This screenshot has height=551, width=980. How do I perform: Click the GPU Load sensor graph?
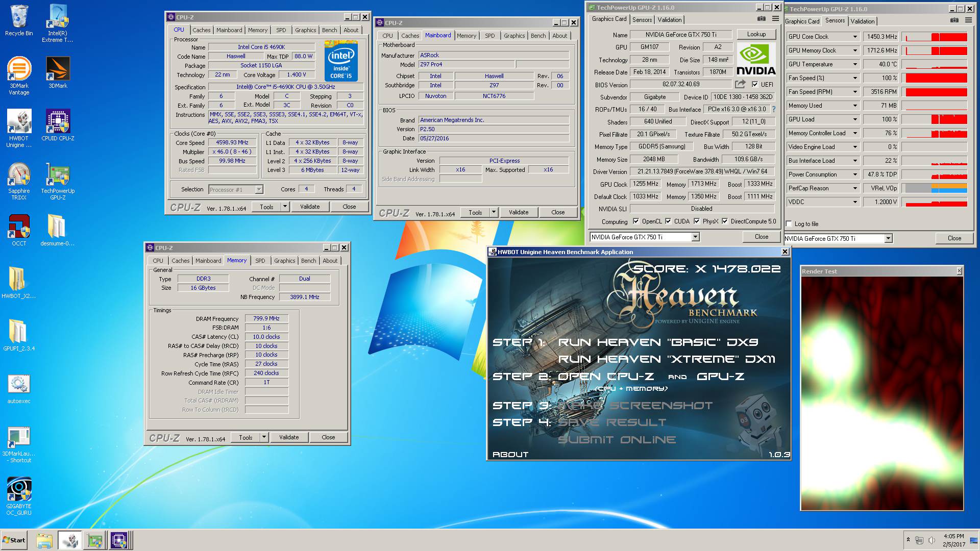[x=934, y=119]
